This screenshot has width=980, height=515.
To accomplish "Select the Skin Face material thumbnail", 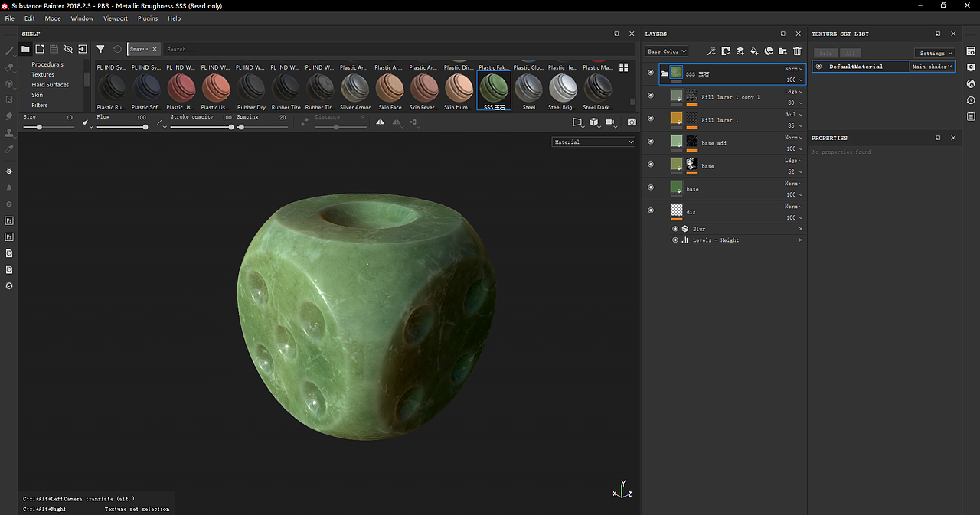I will click(x=390, y=88).
